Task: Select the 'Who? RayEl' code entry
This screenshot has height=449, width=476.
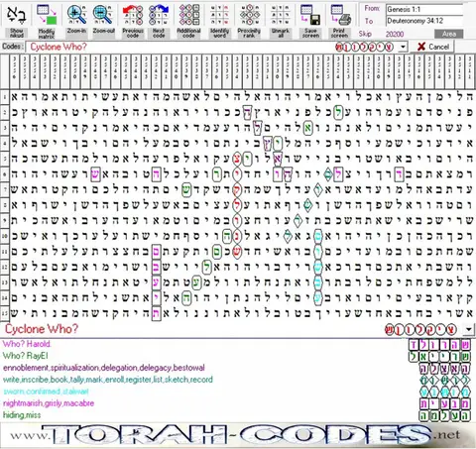Action: tap(26, 356)
